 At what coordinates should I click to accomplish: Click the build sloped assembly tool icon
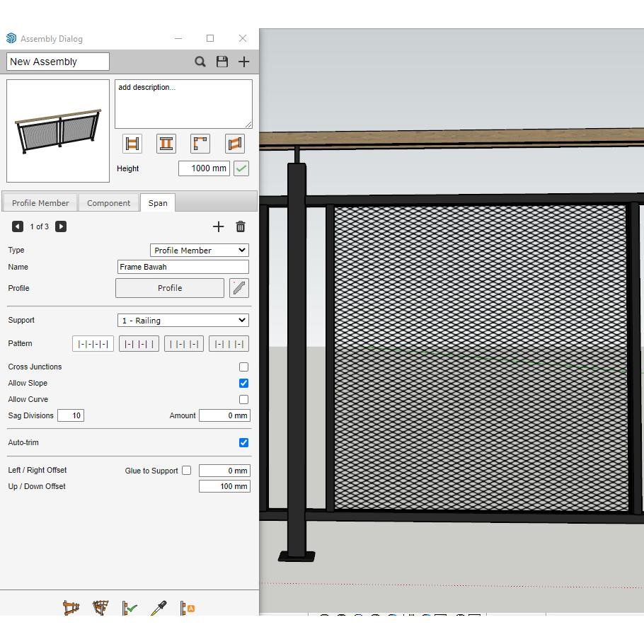pos(71,607)
